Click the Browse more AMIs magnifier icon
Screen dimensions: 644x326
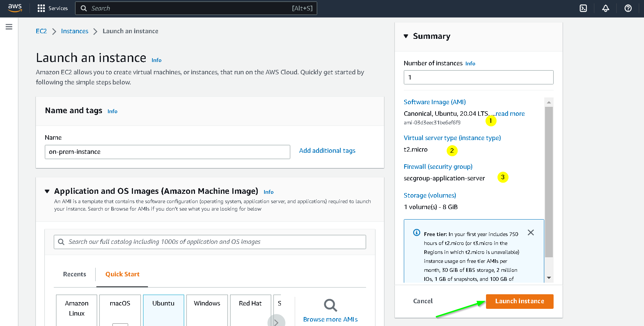click(330, 305)
